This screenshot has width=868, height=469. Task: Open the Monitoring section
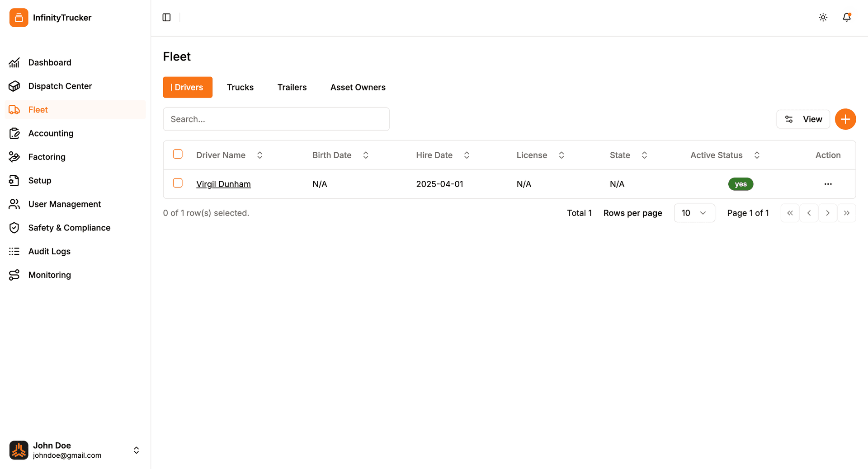[50, 275]
